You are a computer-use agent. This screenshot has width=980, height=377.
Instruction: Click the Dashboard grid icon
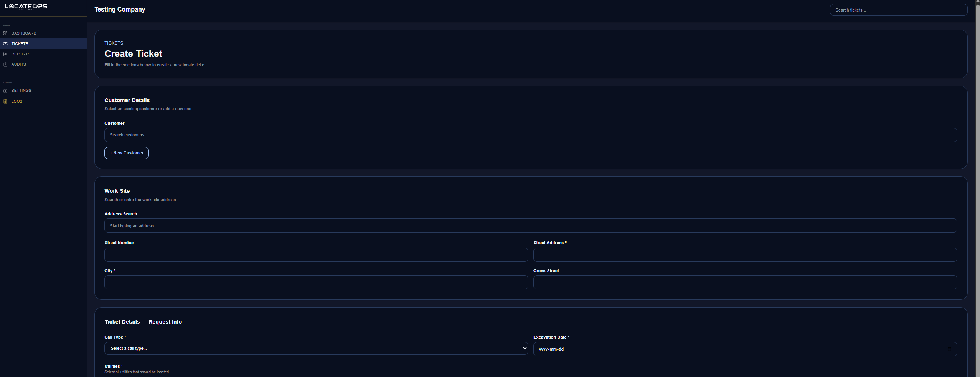pos(5,33)
